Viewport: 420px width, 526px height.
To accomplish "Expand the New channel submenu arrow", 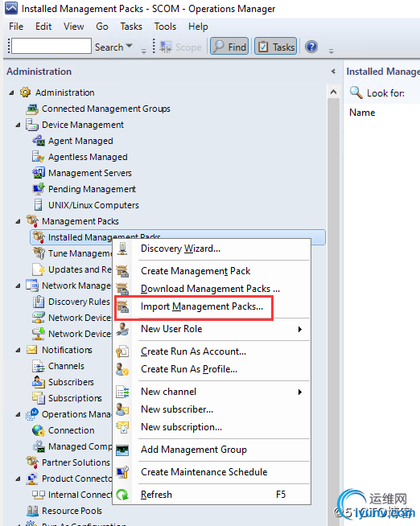I will pyautogui.click(x=300, y=392).
